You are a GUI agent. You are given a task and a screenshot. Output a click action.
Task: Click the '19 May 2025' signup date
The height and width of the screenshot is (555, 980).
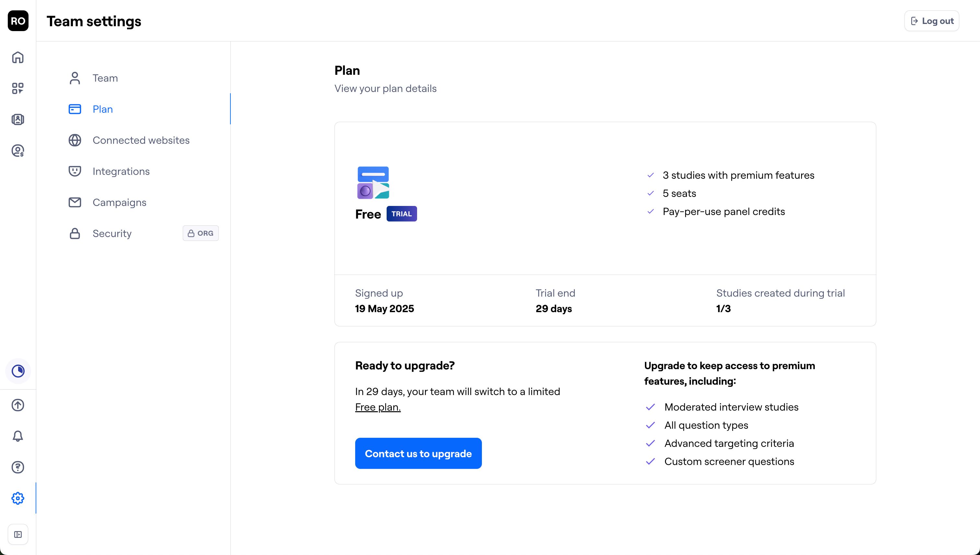384,309
